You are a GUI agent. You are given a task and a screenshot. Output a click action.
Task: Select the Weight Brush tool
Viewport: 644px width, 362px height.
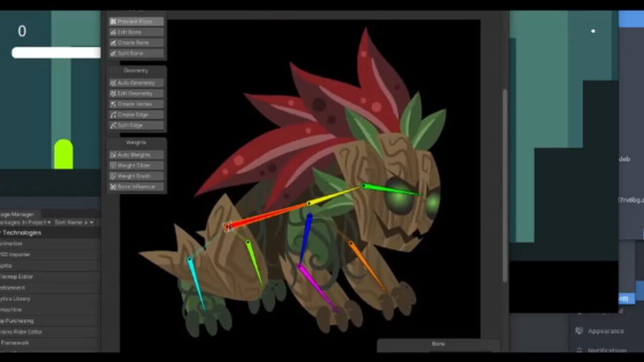pos(136,176)
